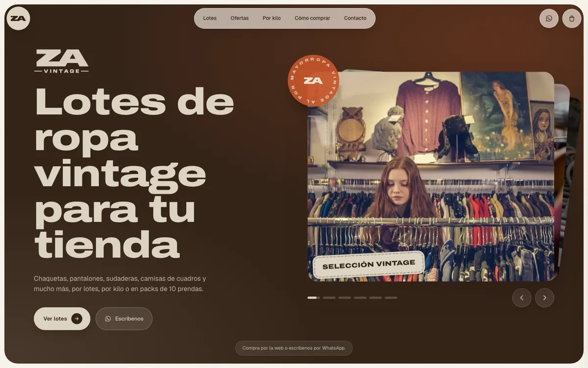
Task: Click the 'Lotes de ropa vintage' headline
Action: point(135,173)
